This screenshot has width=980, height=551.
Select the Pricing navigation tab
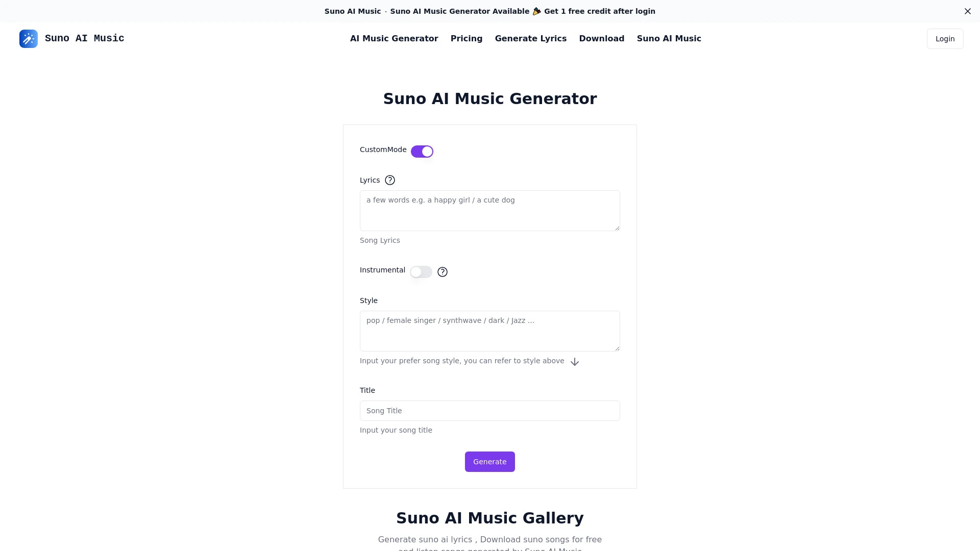467,38
